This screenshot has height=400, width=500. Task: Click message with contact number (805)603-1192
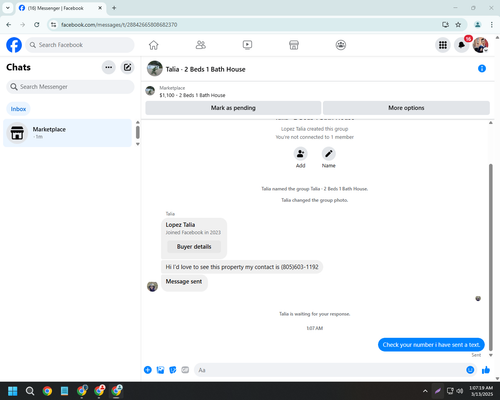tap(242, 267)
